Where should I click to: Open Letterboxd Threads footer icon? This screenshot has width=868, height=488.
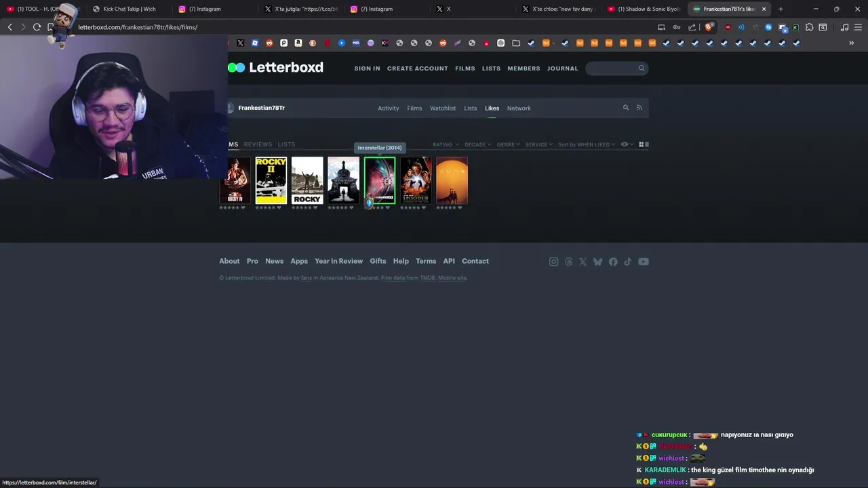(568, 262)
